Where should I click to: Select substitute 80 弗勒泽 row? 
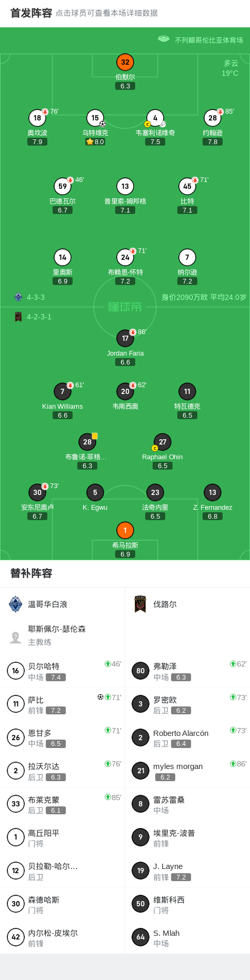point(187,671)
